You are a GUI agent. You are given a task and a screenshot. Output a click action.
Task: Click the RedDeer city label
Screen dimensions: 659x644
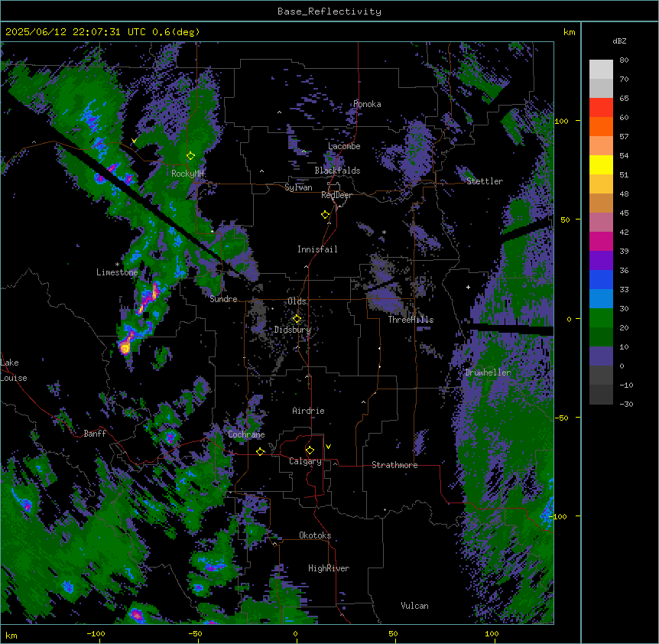pyautogui.click(x=336, y=195)
